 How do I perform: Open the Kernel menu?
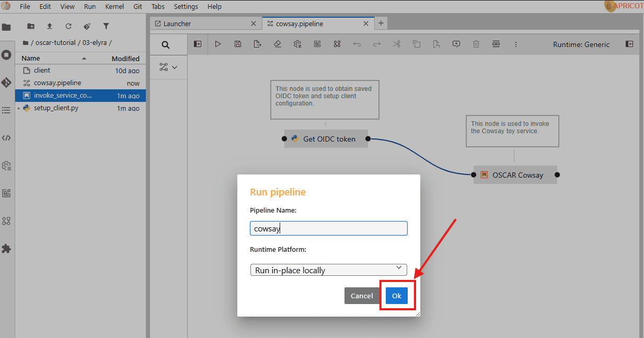coord(114,7)
